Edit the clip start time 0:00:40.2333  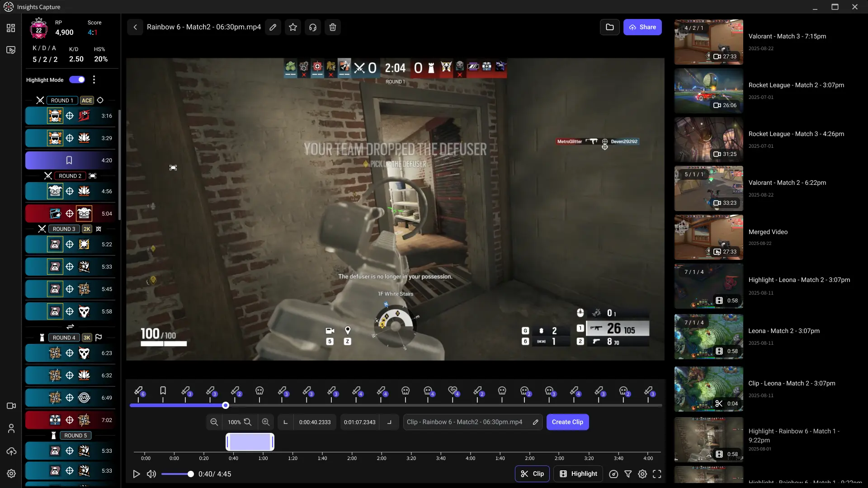(x=315, y=422)
